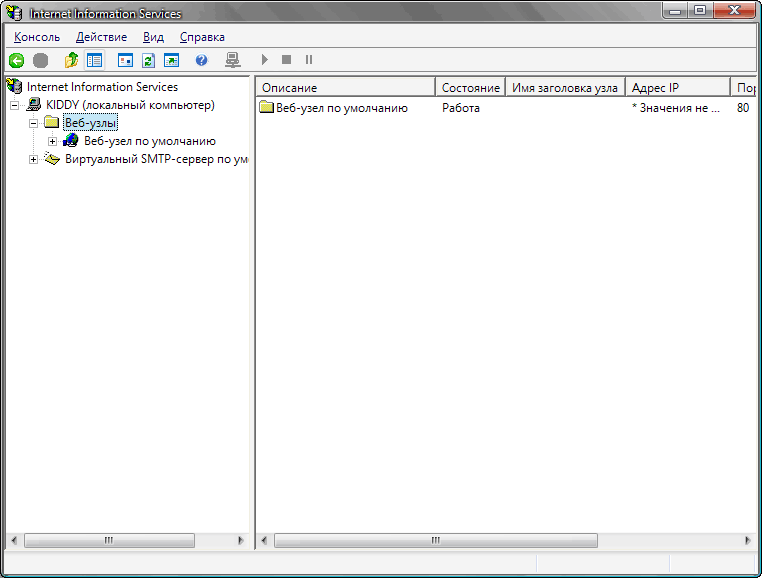Collapse the Веб-узлы tree node

tap(33, 123)
